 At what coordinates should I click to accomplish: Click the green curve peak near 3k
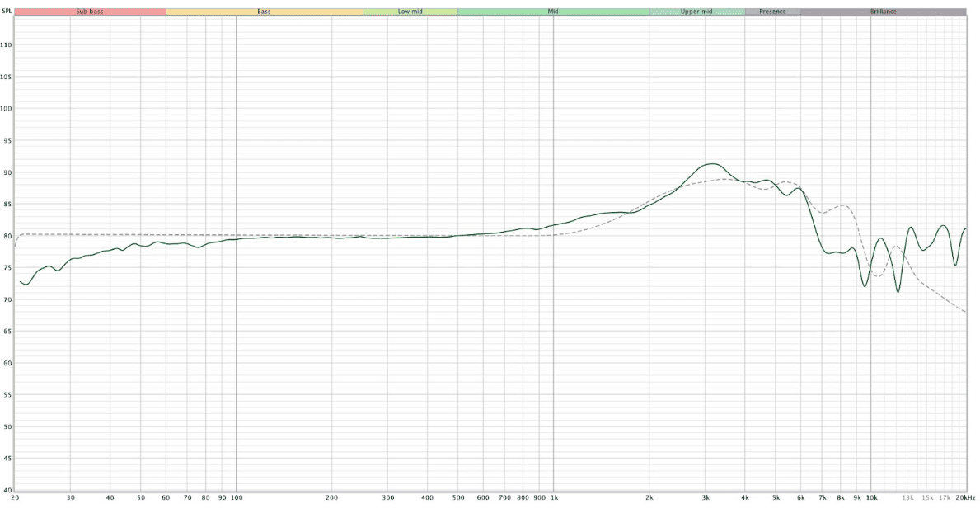click(x=711, y=164)
